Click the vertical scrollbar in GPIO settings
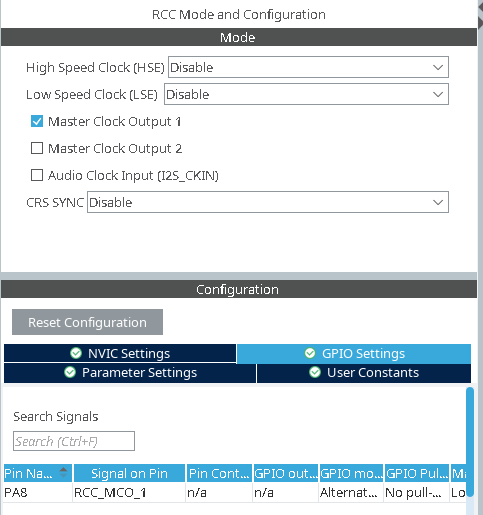Viewport: 483px width, 515px height. point(470,442)
